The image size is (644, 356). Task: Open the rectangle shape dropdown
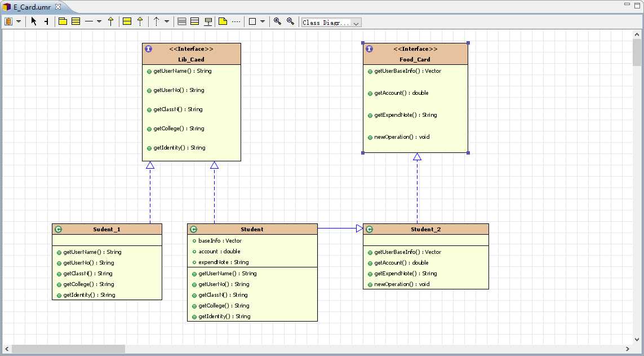pos(263,21)
